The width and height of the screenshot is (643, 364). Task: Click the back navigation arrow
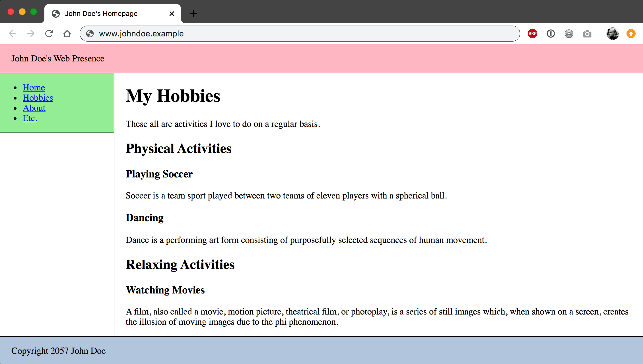coord(12,33)
